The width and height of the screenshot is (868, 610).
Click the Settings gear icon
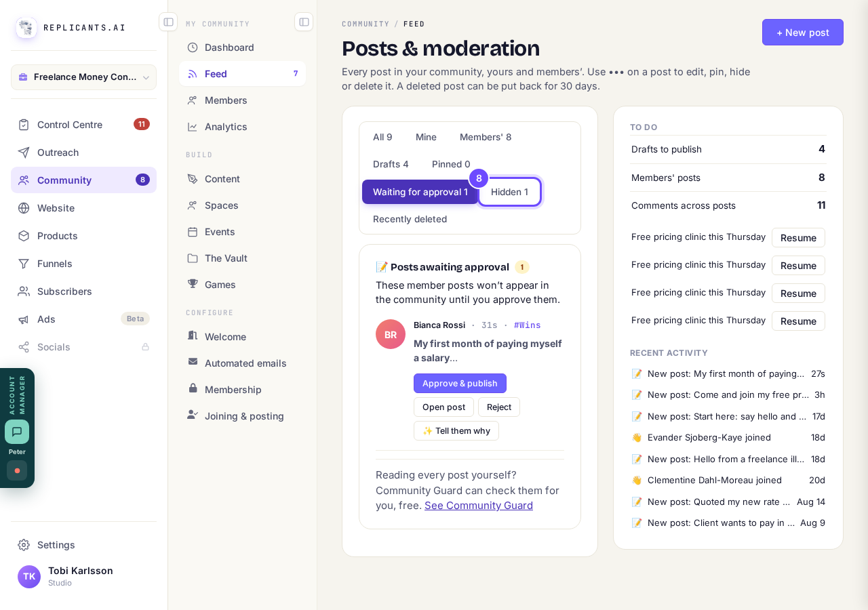coord(24,544)
